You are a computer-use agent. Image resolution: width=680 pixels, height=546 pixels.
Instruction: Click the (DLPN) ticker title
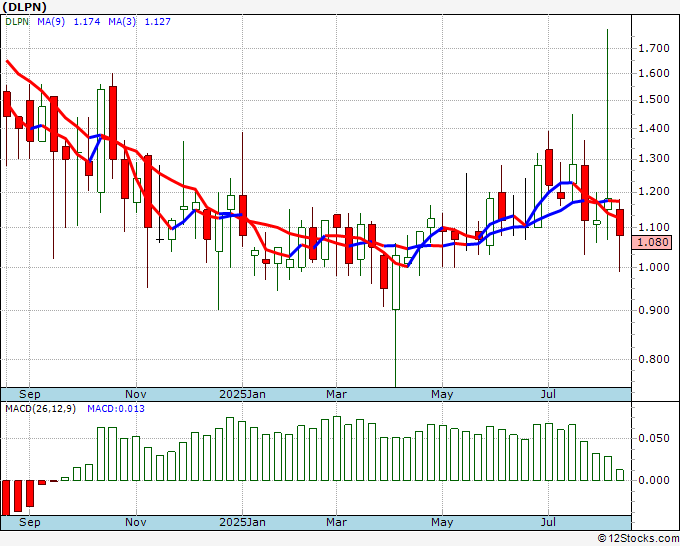25,6
